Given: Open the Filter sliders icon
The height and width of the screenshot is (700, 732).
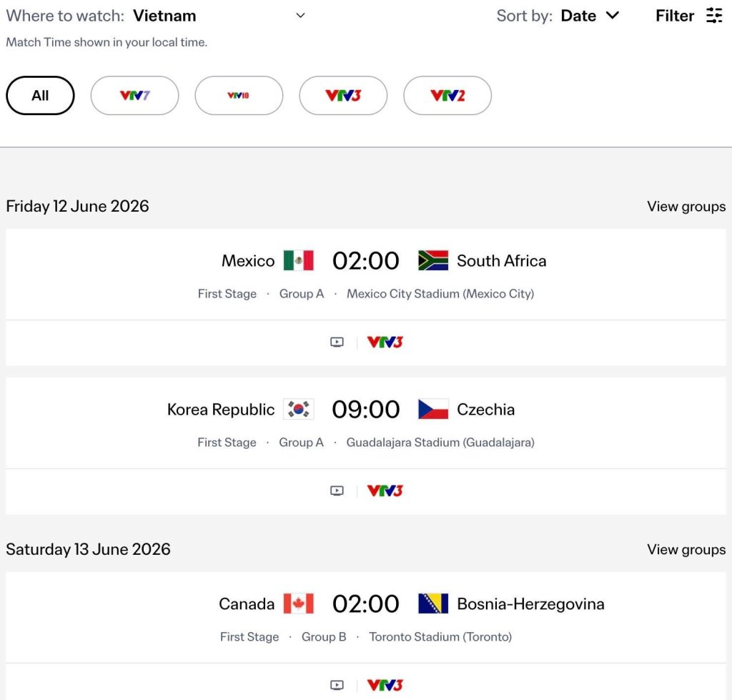Looking at the screenshot, I should (x=714, y=16).
